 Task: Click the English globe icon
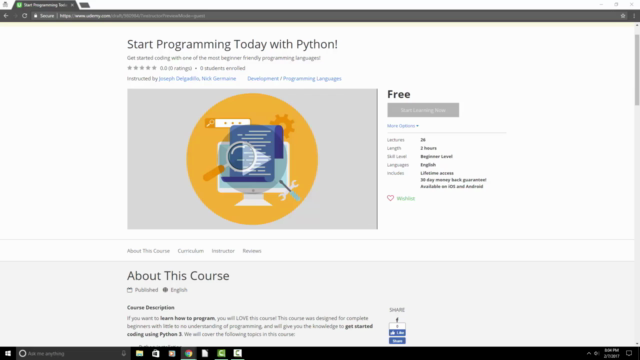click(x=165, y=290)
